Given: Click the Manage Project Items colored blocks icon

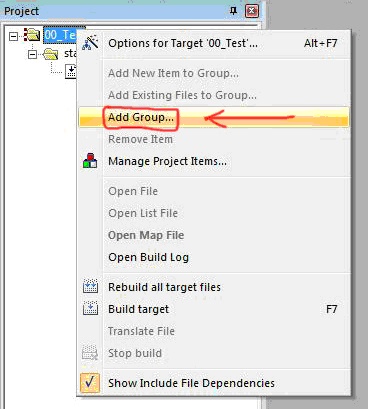Looking at the screenshot, I should pos(90,161).
